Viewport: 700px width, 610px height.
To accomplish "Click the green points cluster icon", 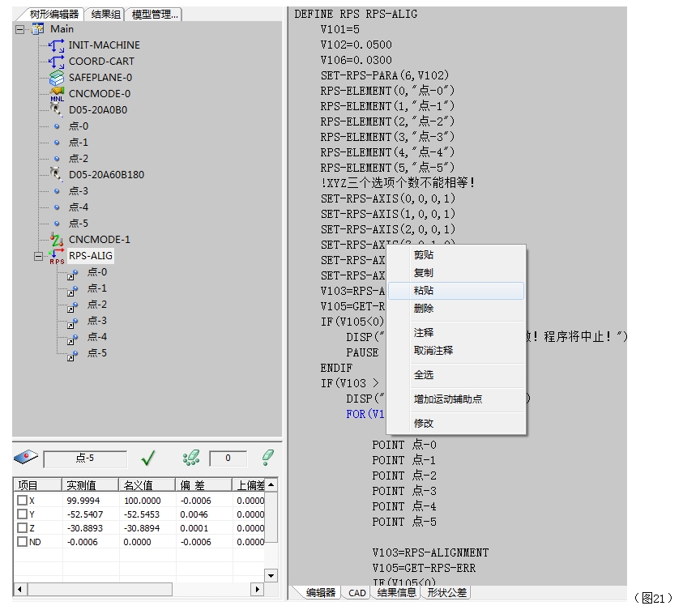I will 191,458.
